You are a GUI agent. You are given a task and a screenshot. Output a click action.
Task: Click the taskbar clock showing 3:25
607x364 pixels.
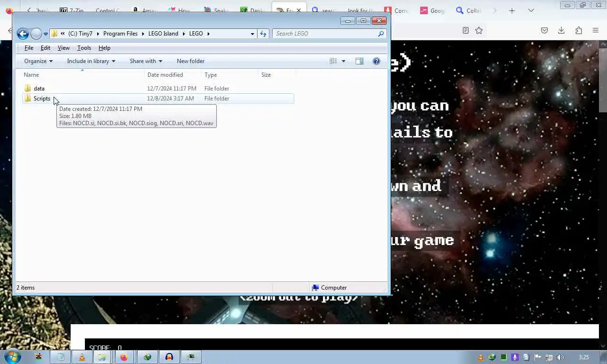tap(584, 357)
